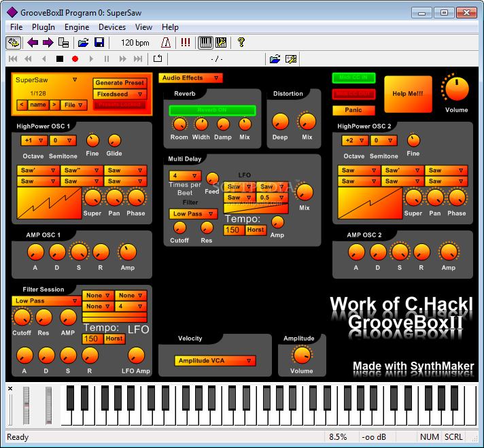Open the Filter Session Low Pass dropdown
Viewport: 484px width, 448px height.
46,300
